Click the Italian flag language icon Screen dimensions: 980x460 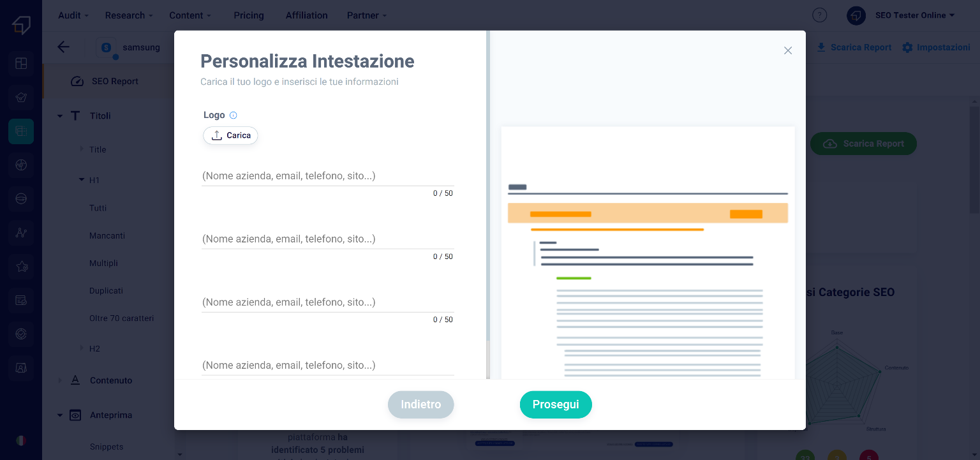pos(21,440)
